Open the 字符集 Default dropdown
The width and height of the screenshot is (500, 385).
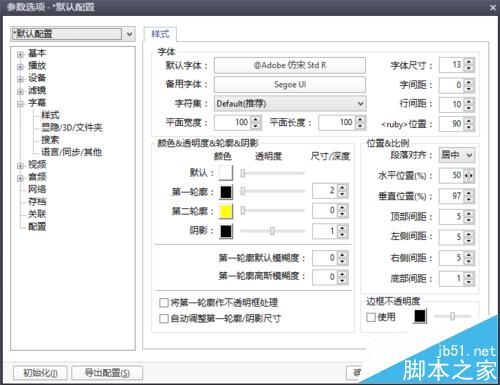[x=290, y=104]
